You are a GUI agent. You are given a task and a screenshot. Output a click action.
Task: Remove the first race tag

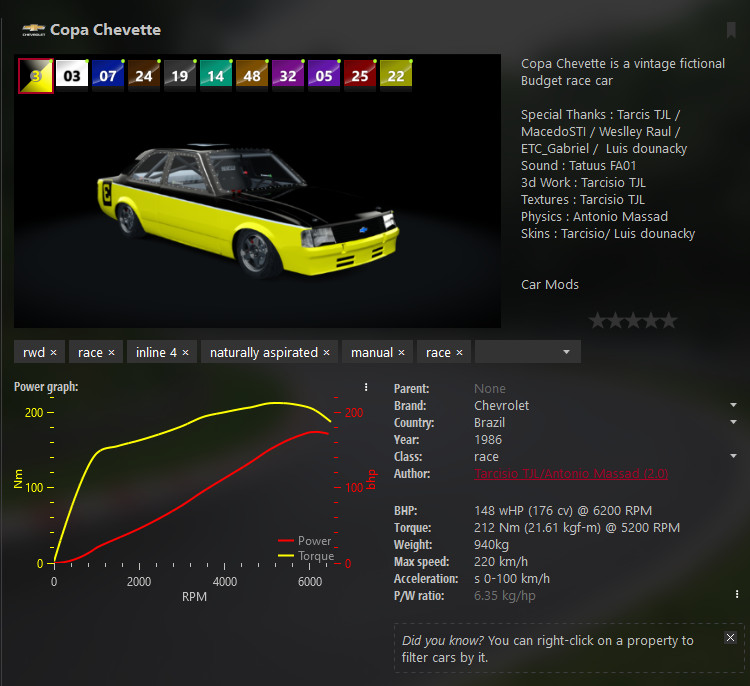[x=111, y=353]
